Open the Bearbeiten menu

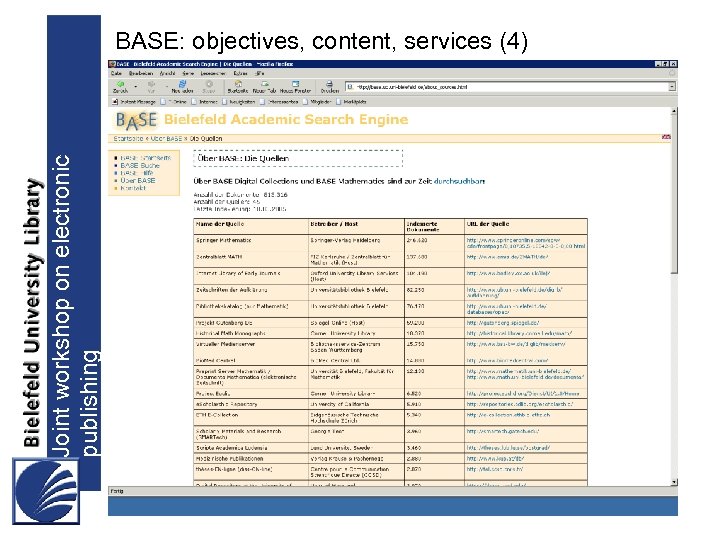(x=141, y=73)
